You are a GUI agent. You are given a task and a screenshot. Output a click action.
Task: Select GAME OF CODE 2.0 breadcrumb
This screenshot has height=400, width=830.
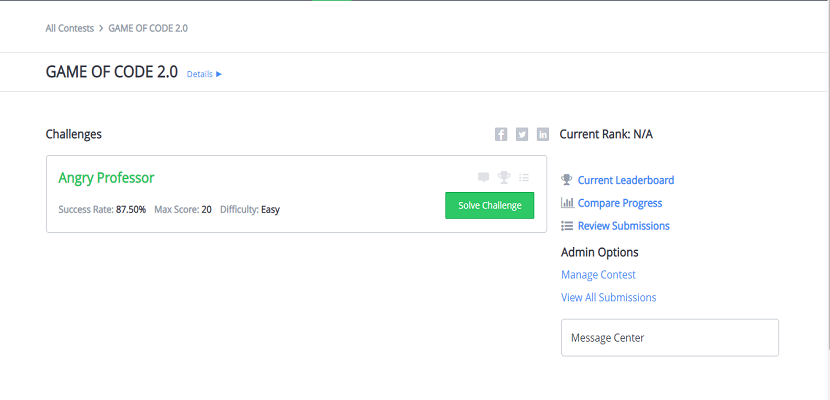[x=148, y=28]
